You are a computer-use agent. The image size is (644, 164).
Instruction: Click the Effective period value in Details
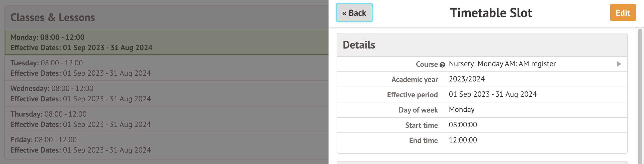click(x=493, y=94)
